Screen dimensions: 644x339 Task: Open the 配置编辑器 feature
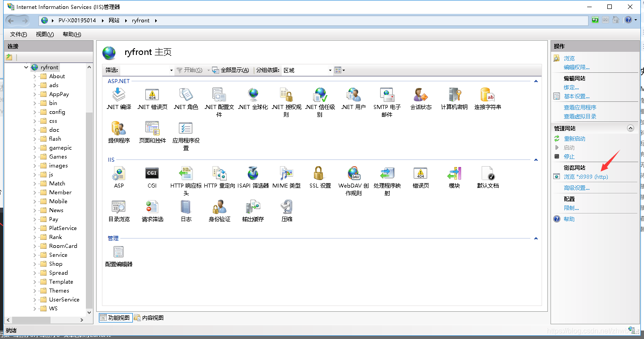click(x=119, y=256)
